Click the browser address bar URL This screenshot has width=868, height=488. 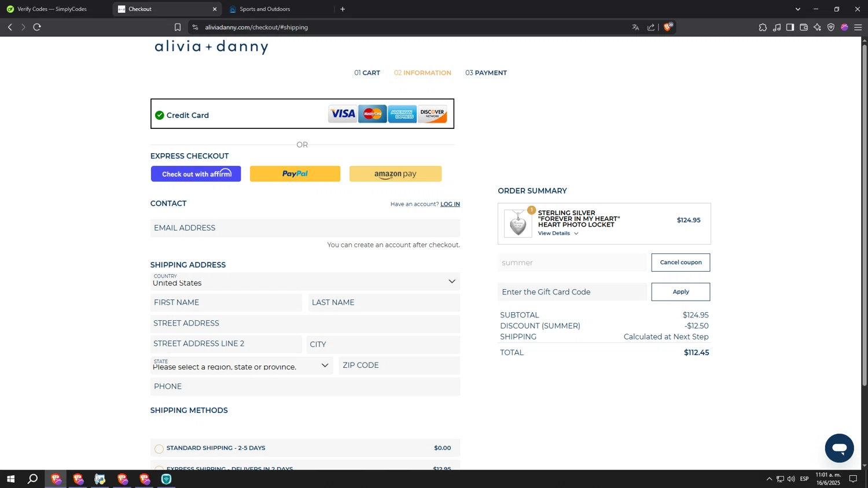pyautogui.click(x=256, y=27)
